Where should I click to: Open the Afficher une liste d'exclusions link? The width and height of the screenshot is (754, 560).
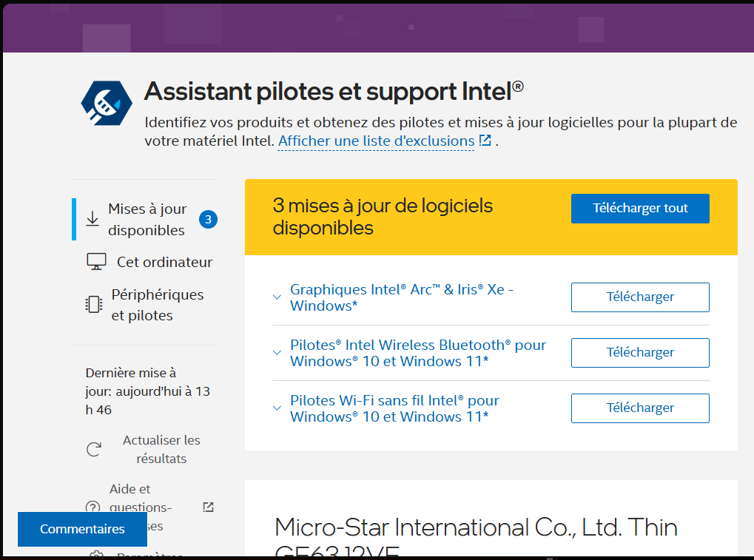tap(376, 141)
